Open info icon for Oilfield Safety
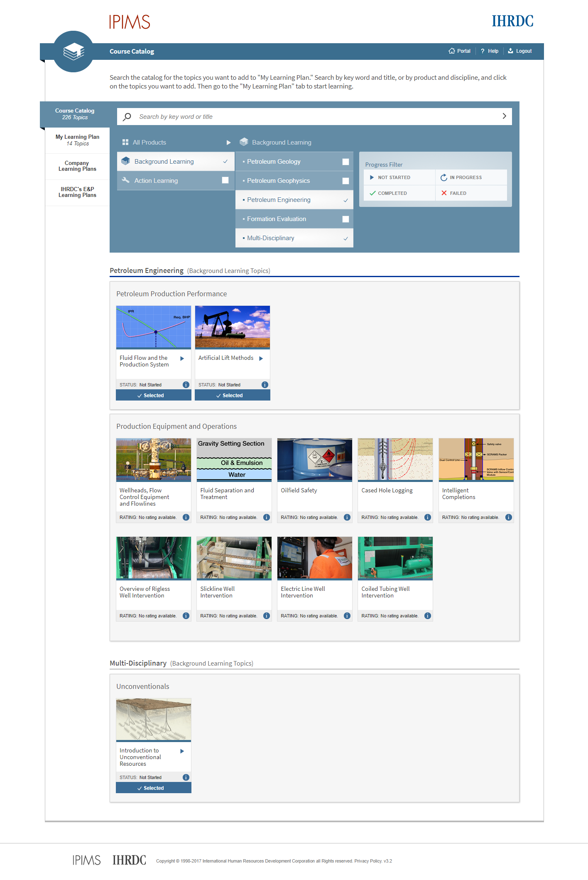Screen dimensions: 588x880 click(347, 517)
